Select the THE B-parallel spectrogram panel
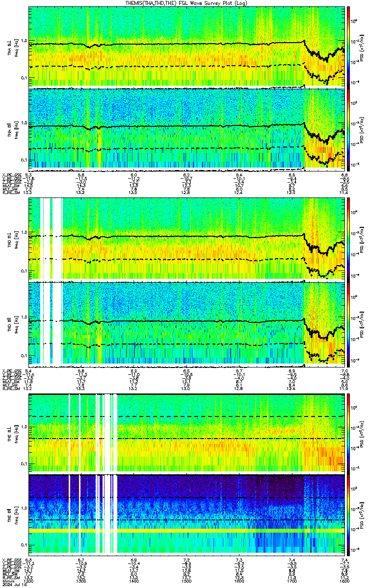368x588 pixels. pos(186,514)
